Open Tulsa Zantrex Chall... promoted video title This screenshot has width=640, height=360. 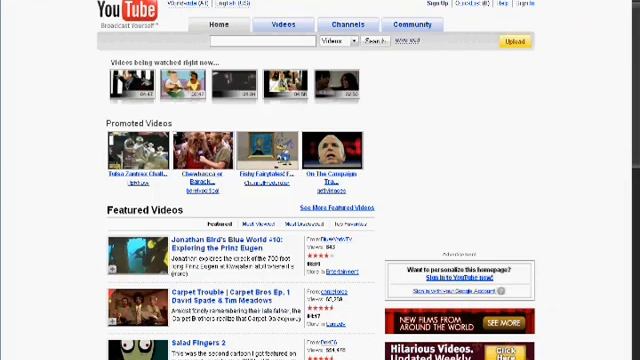(138, 174)
